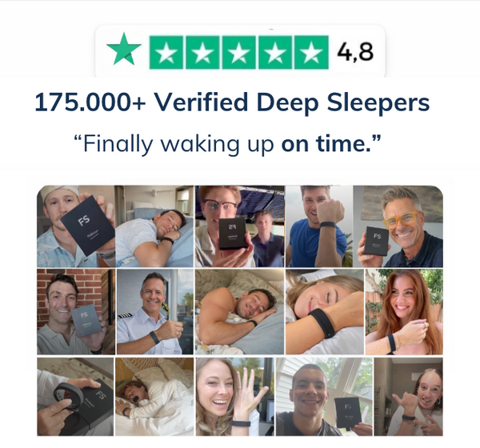The image size is (480, 448).
Task: Click the Finally waking up on time quote
Action: tap(228, 144)
